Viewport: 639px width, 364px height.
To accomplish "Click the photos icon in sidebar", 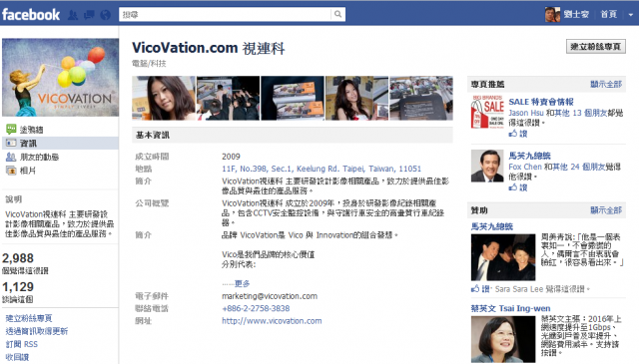I will click(x=11, y=171).
